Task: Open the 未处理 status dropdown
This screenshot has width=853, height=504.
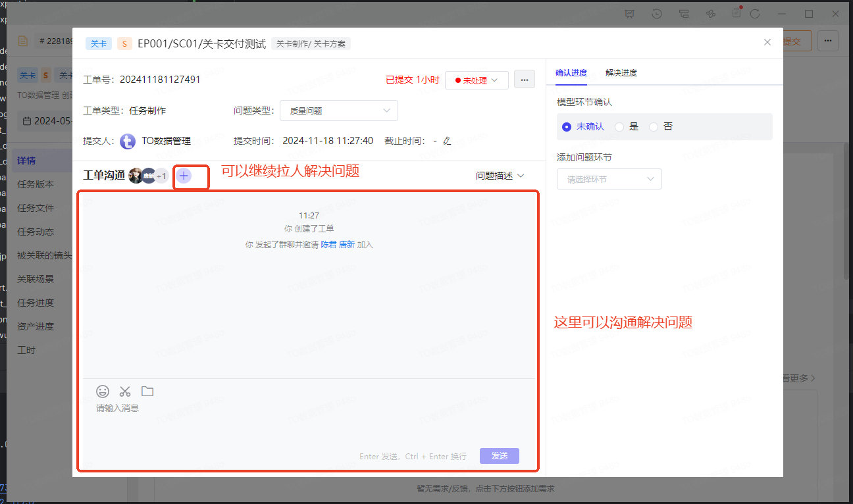Action: pyautogui.click(x=477, y=80)
